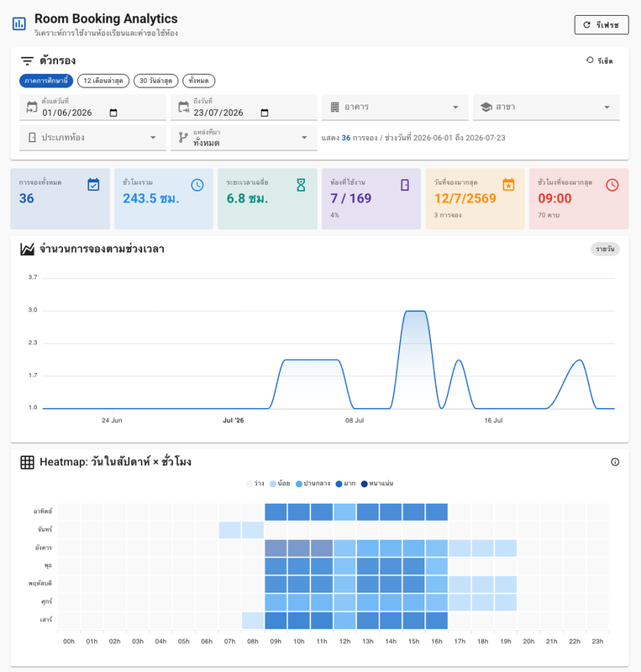Open the แหล่งที่มา source dropdown
The height and width of the screenshot is (672, 641).
point(244,138)
